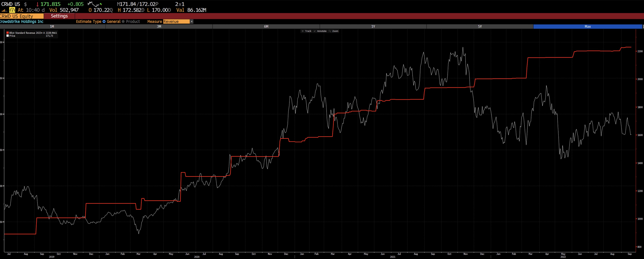644x259 pixels.
Task: Click the 2020 year label on time axis
Action: click(x=197, y=257)
